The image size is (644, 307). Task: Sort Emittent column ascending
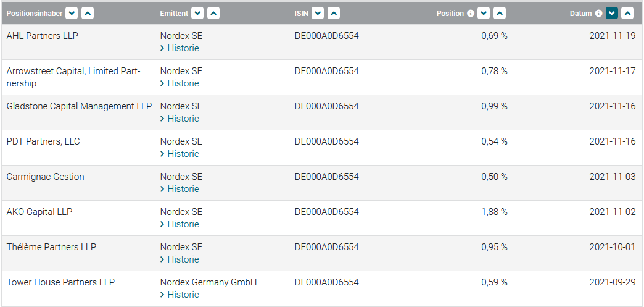point(213,13)
